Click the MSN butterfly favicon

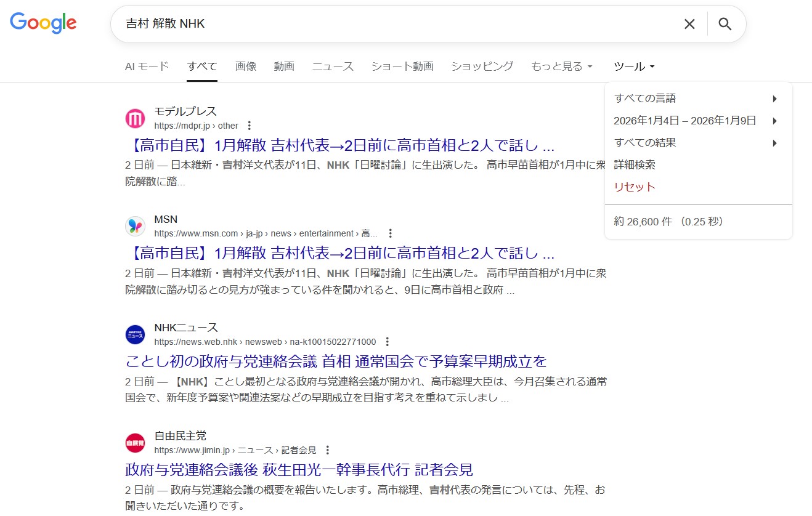tap(135, 226)
